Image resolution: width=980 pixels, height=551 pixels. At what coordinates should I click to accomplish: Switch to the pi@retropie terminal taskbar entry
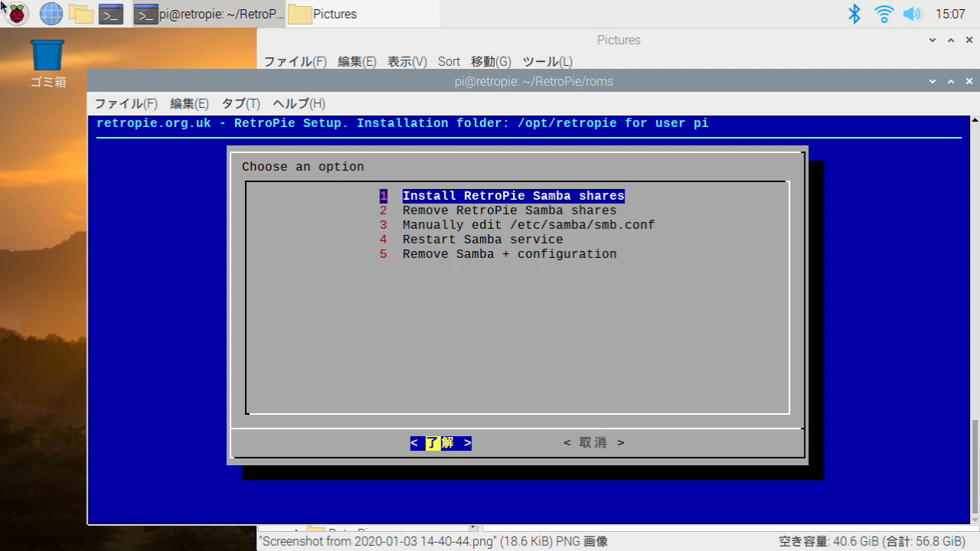point(208,14)
